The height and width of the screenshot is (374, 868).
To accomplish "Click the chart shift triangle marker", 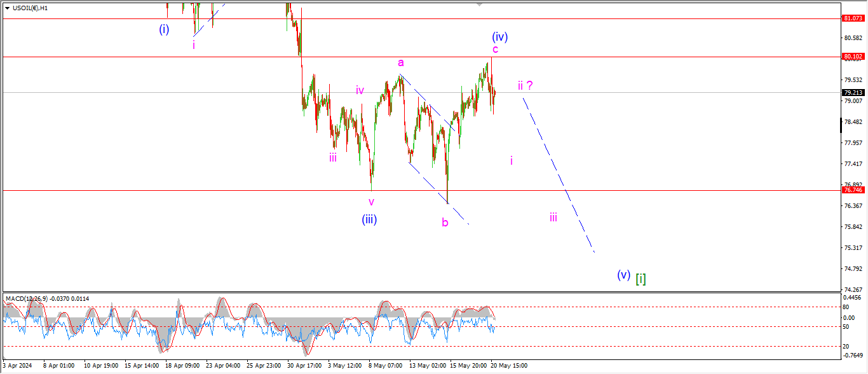I will (x=480, y=4).
